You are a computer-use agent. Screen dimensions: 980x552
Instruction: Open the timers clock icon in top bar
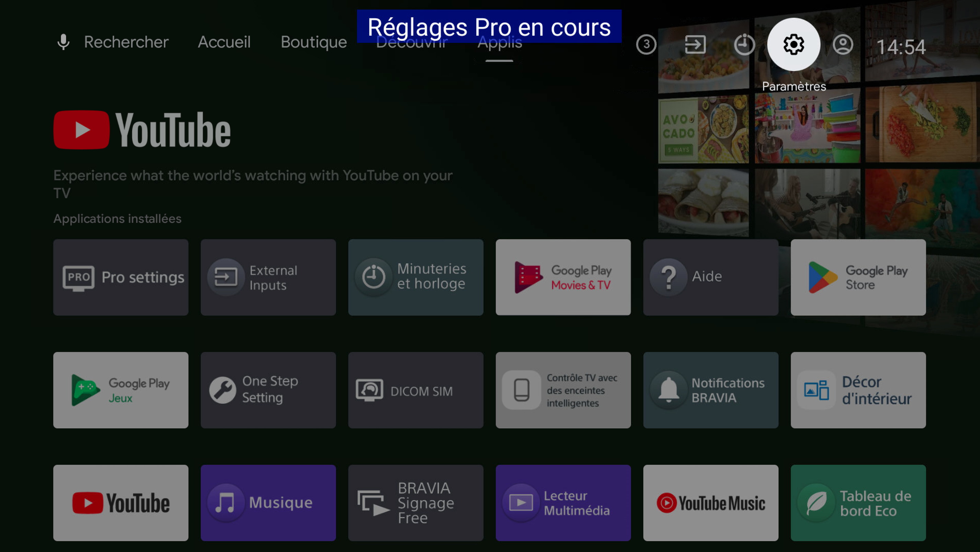[744, 45]
